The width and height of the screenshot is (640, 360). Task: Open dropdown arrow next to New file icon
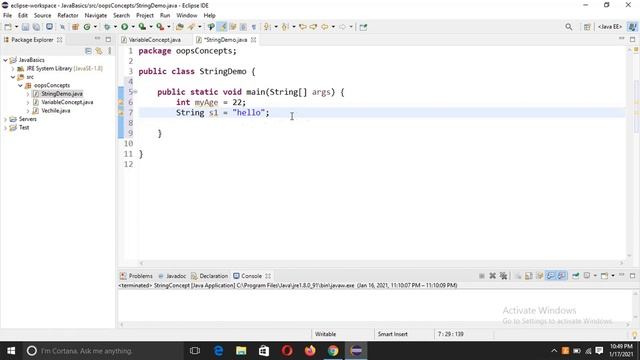(16, 27)
